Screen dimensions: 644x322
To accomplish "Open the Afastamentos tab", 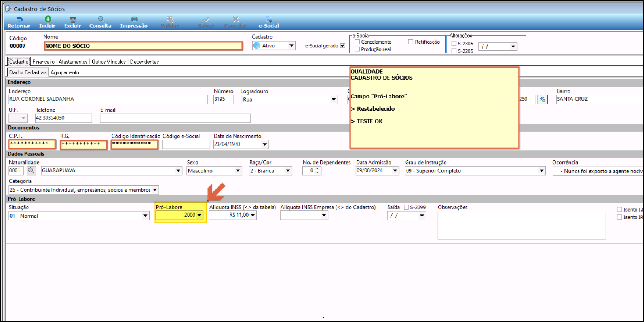I will tap(73, 62).
